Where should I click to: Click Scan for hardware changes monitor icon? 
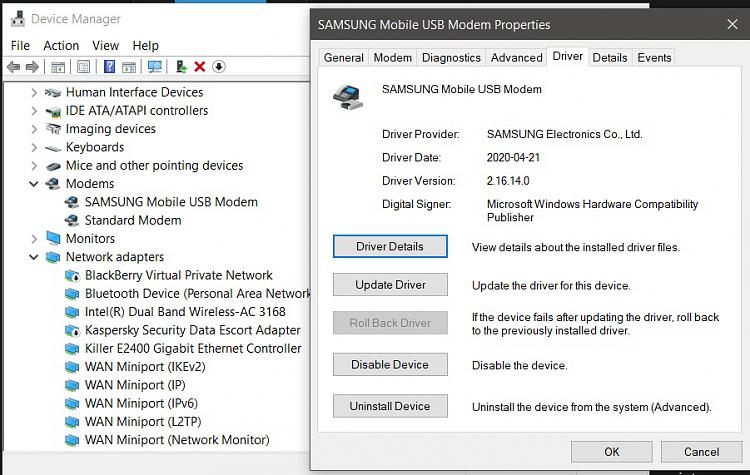[x=154, y=66]
